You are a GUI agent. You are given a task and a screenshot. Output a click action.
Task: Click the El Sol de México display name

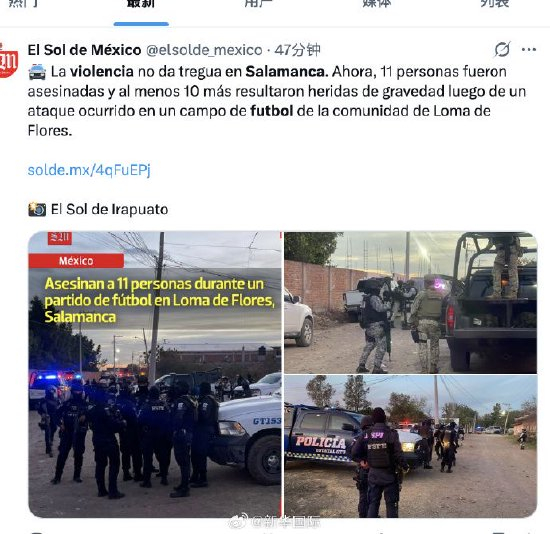pyautogui.click(x=85, y=50)
